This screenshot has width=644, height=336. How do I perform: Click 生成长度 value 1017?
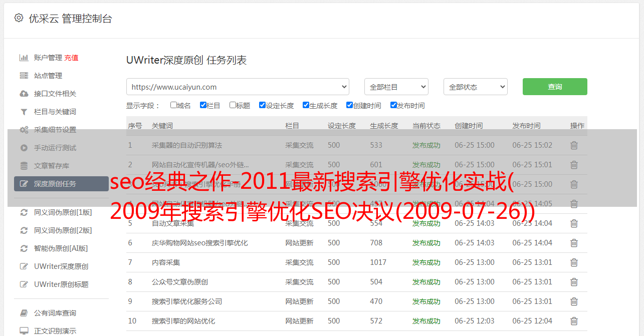click(x=378, y=262)
